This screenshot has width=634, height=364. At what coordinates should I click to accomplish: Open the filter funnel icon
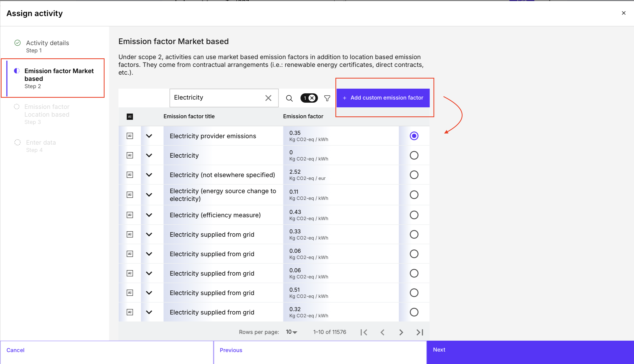click(327, 98)
